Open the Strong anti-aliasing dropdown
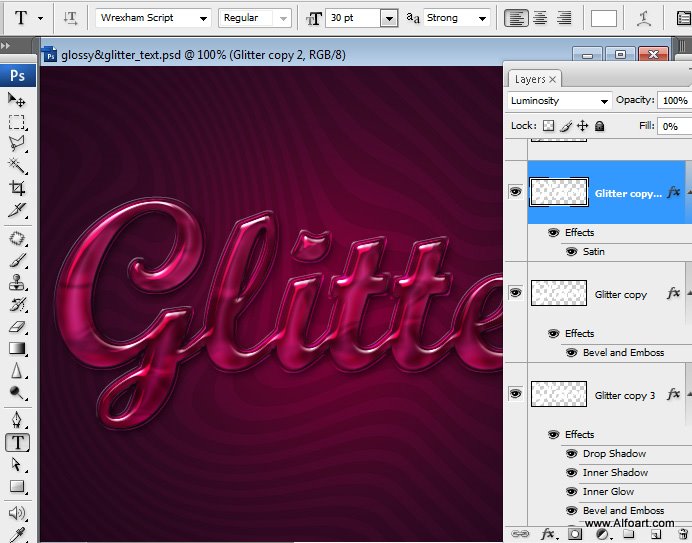The width and height of the screenshot is (692, 543). pos(483,18)
